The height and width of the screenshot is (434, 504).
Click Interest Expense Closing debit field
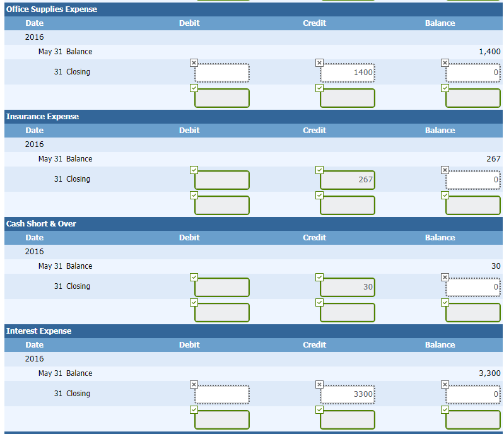tap(222, 394)
